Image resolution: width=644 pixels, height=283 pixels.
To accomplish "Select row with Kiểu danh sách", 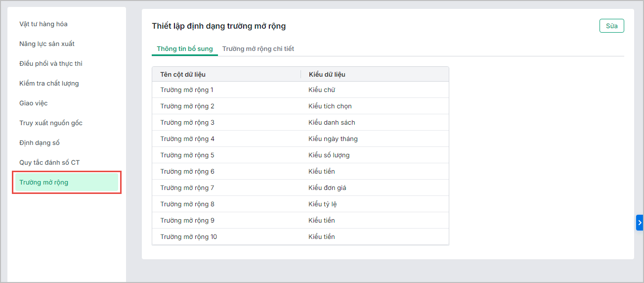I will tap(332, 122).
